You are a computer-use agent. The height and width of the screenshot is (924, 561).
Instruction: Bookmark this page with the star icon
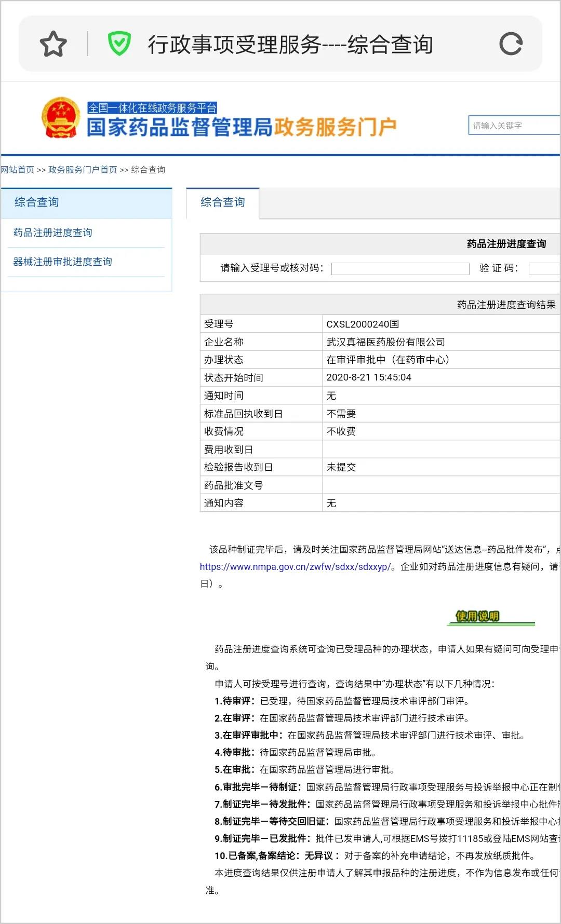54,44
